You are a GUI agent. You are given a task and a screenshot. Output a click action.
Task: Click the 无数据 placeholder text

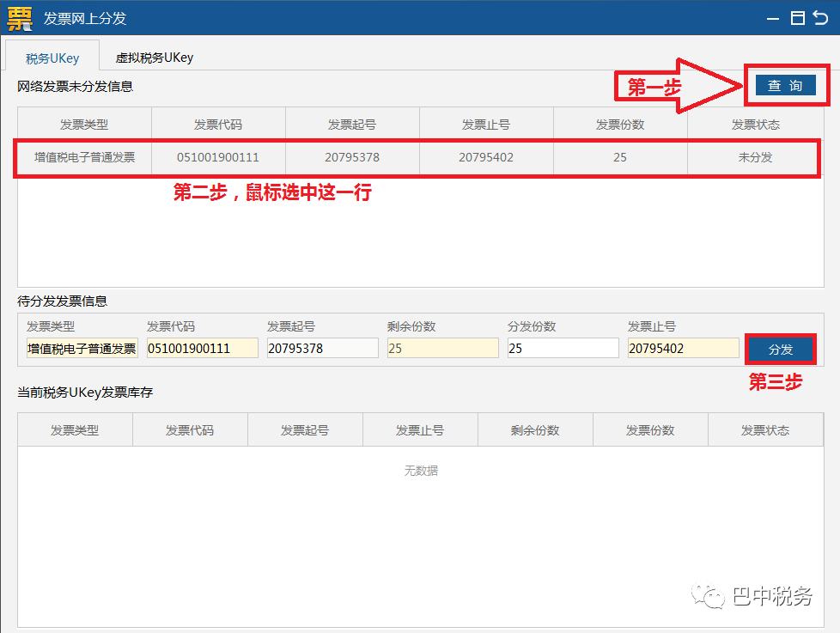click(x=421, y=470)
